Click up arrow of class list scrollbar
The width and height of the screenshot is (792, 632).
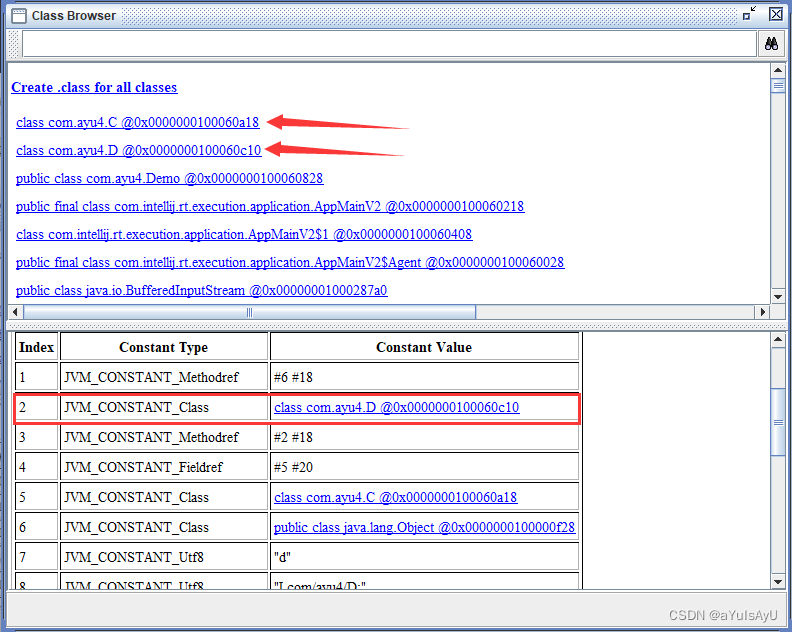[x=778, y=70]
